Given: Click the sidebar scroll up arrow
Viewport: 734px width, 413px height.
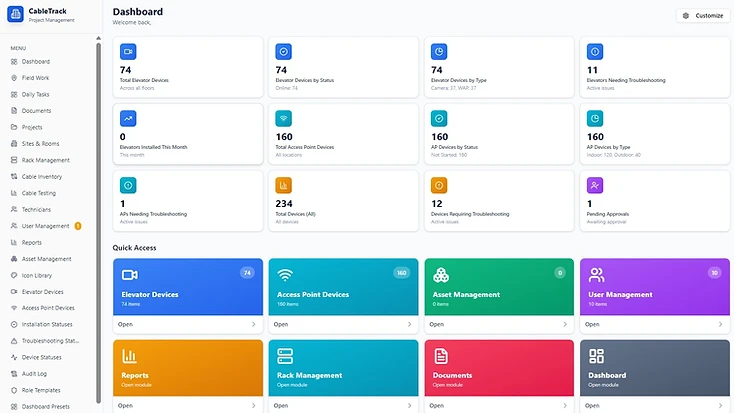Looking at the screenshot, I should click(98, 38).
